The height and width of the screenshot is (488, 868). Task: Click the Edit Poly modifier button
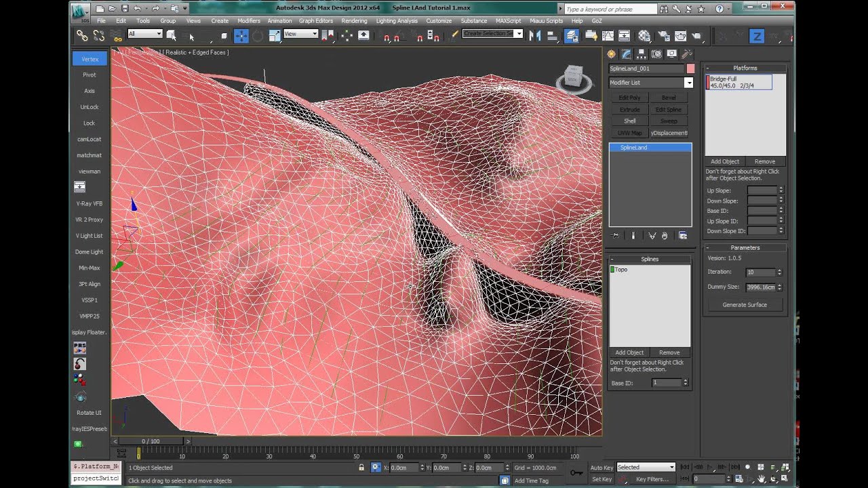click(629, 98)
